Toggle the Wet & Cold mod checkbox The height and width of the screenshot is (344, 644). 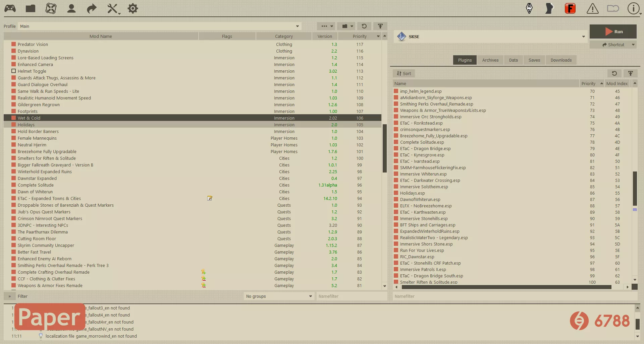14,118
